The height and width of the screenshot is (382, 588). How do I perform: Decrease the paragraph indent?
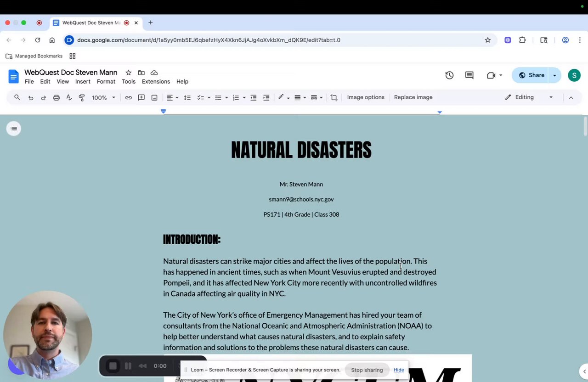click(253, 97)
